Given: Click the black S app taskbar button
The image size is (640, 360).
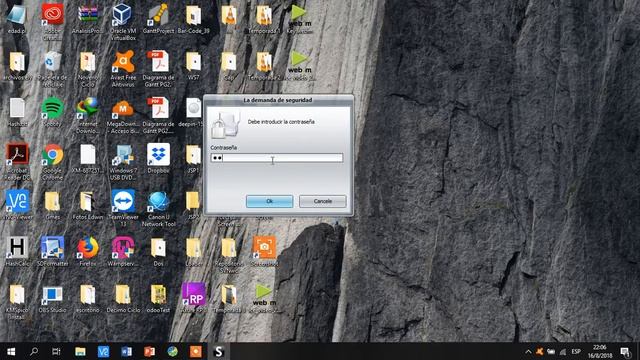Looking at the screenshot, I should point(218,351).
